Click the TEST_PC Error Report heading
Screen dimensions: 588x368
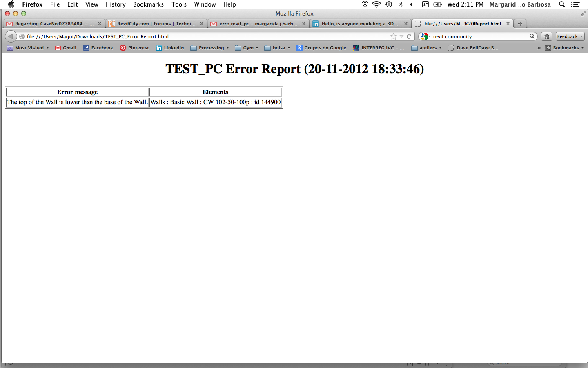click(x=294, y=69)
